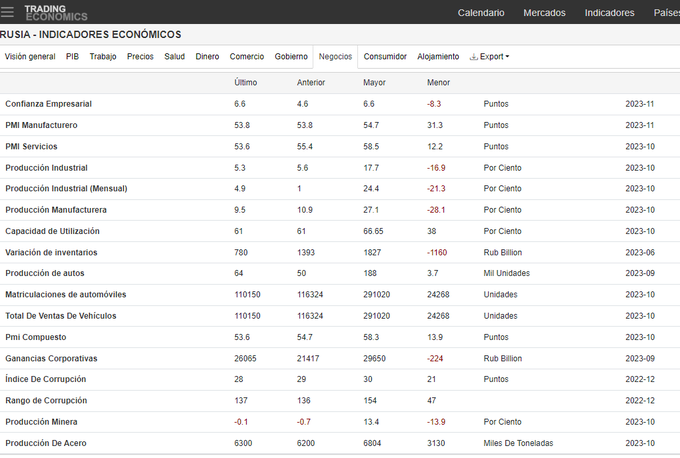Click the -16.9 value in Producción Industrial row

pos(436,167)
